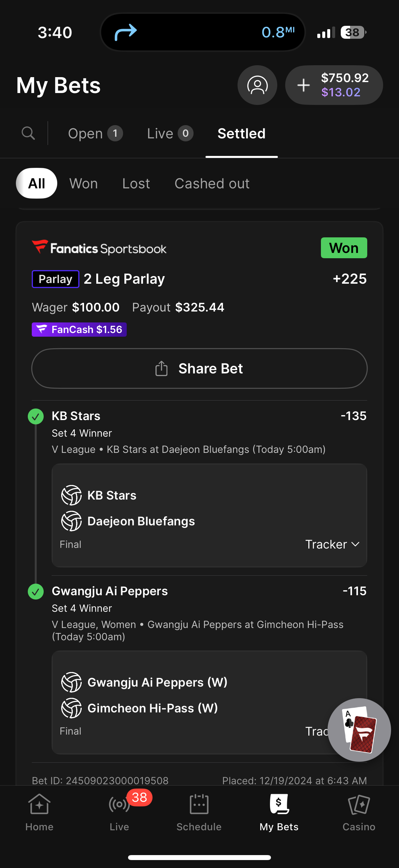Select the All filter pill
This screenshot has height=868, width=399.
click(36, 183)
